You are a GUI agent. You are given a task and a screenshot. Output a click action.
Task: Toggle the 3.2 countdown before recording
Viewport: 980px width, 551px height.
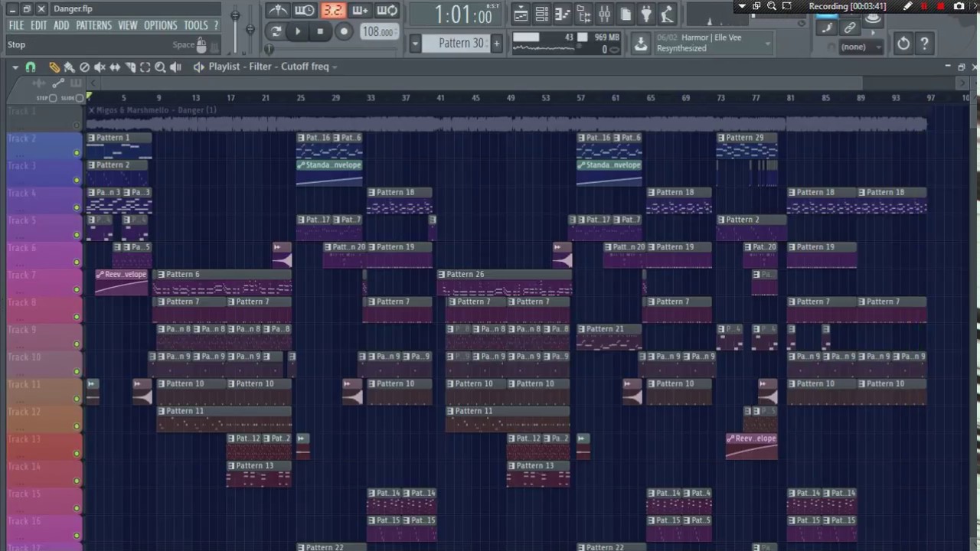click(x=332, y=11)
